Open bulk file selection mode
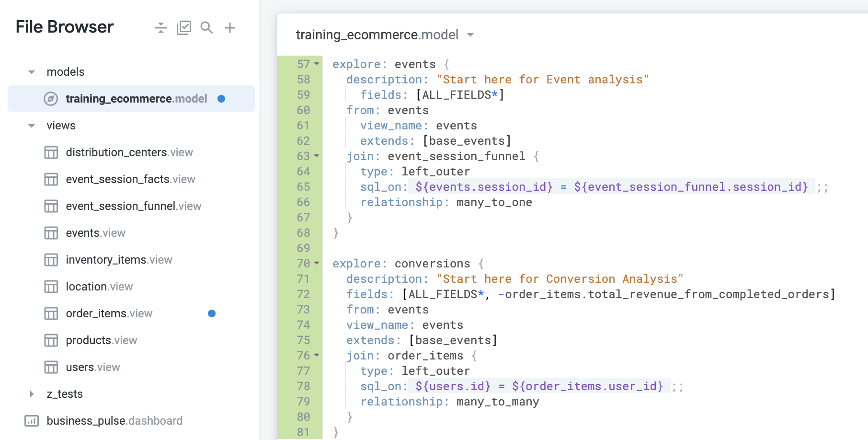Viewport: 868px width, 440px height. (184, 27)
